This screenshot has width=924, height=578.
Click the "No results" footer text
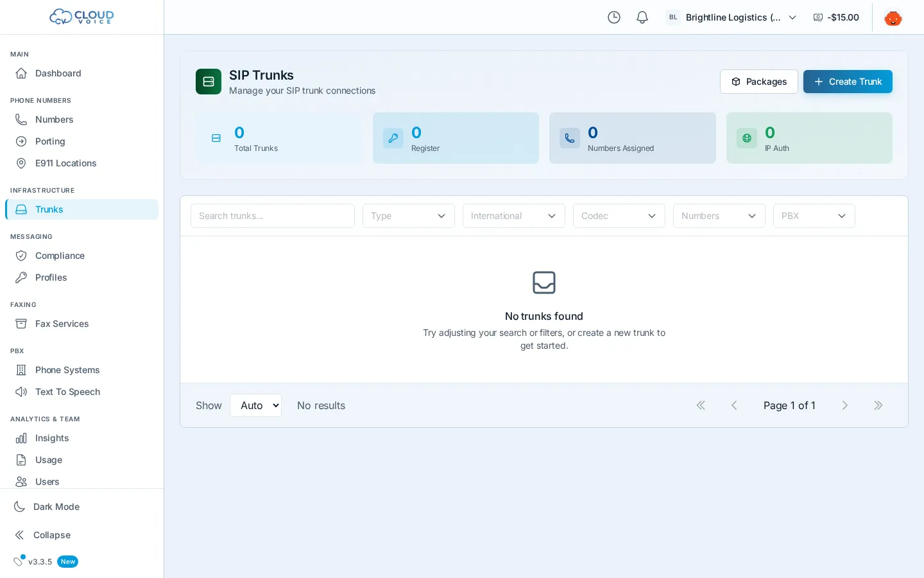click(321, 405)
